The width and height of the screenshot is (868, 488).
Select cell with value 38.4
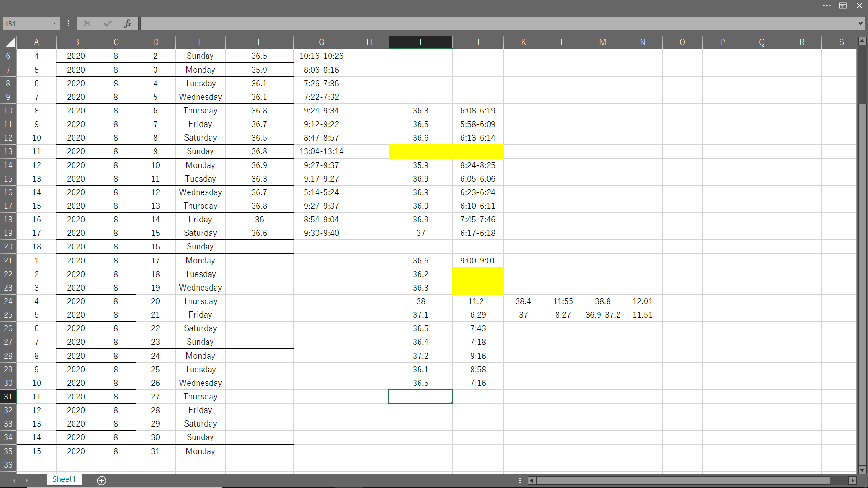(x=523, y=301)
